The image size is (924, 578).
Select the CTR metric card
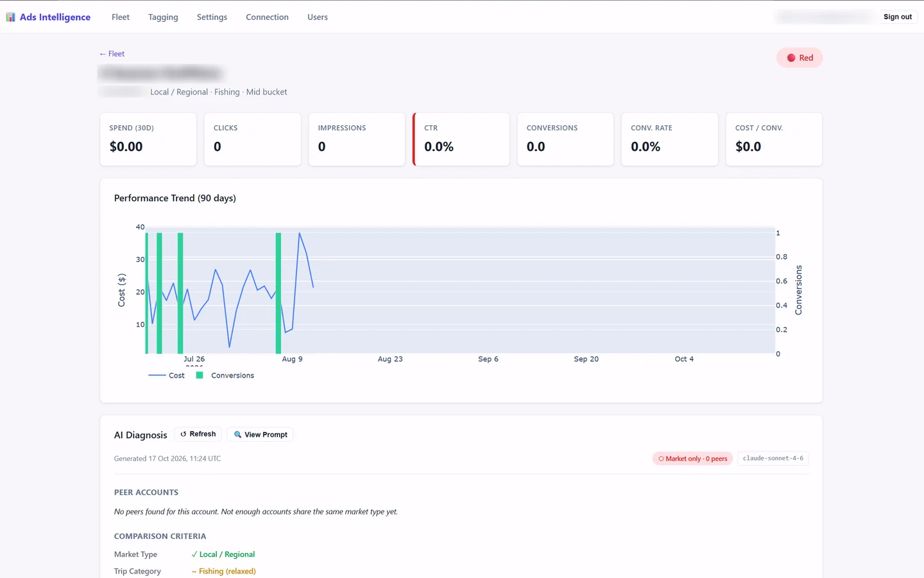click(x=461, y=139)
